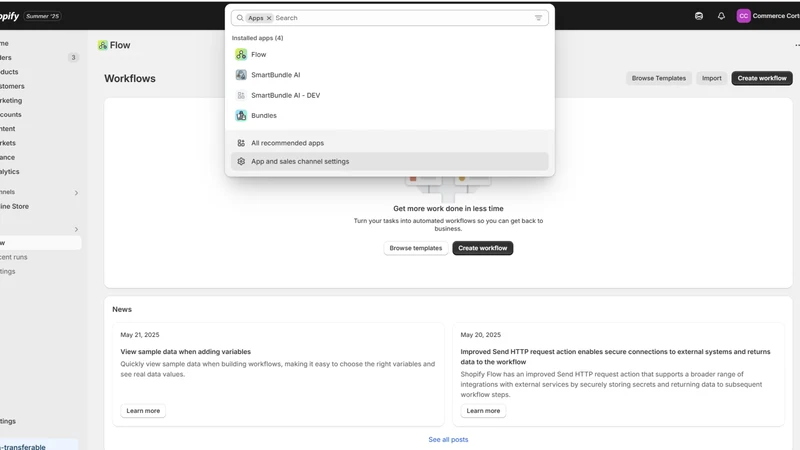Click the Import button
Viewport: 800px width, 450px height.
coord(711,78)
